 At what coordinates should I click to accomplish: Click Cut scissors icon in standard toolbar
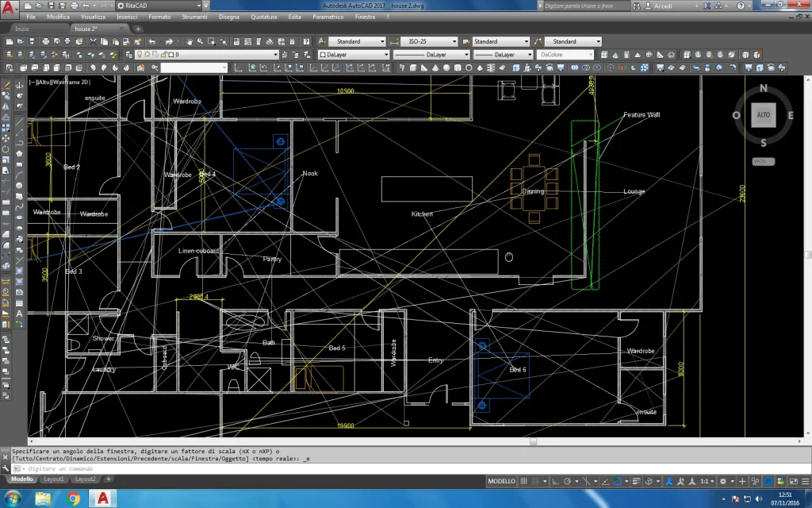[93, 41]
